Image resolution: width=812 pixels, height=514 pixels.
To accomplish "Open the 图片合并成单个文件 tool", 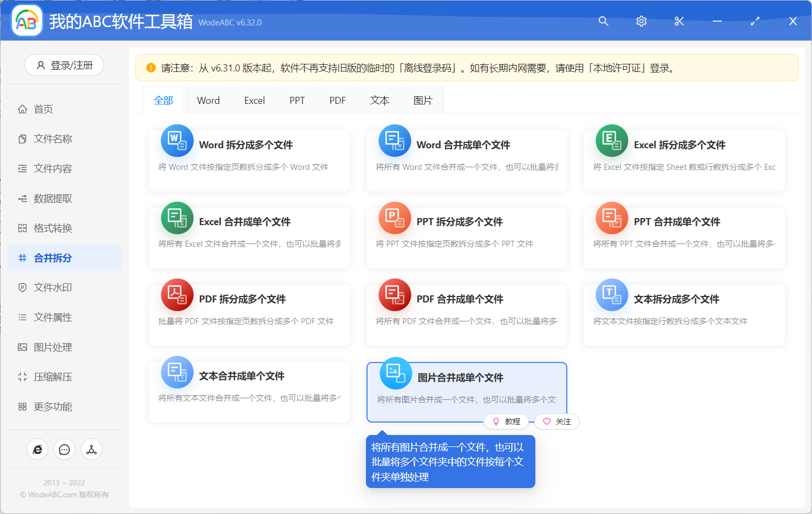I will pyautogui.click(x=467, y=377).
